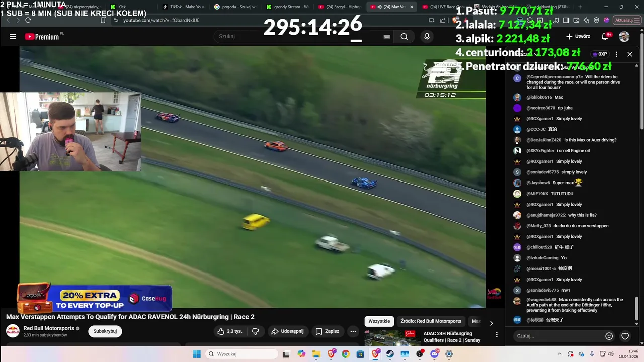Image resolution: width=644 pixels, height=362 pixels.
Task: Open Discord from the taskbar
Action: 435,354
